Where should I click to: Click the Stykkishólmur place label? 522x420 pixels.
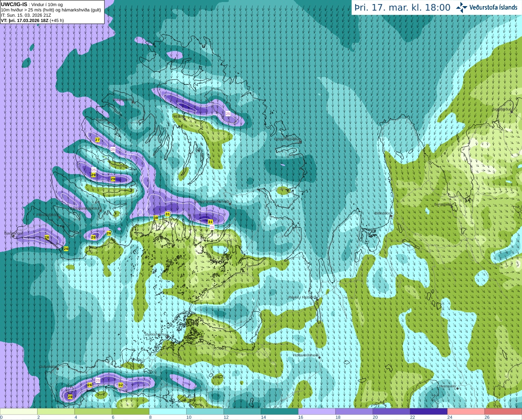tap(155, 334)
